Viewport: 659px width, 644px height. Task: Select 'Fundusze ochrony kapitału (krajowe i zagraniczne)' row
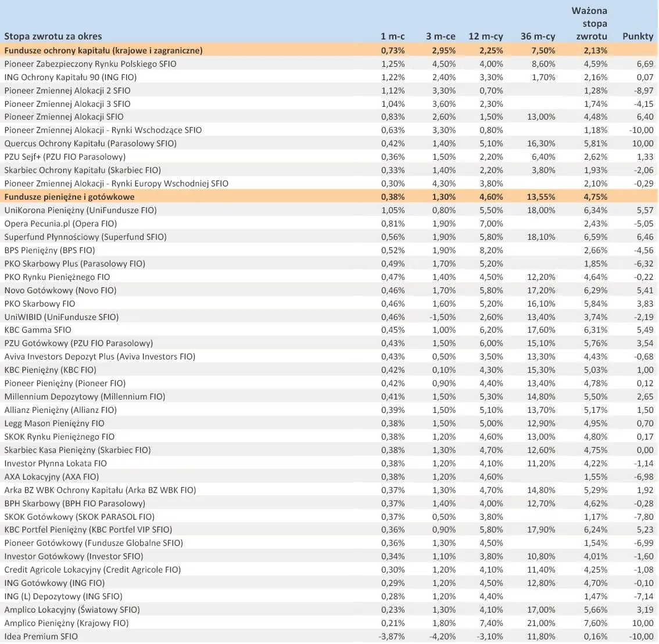point(329,51)
